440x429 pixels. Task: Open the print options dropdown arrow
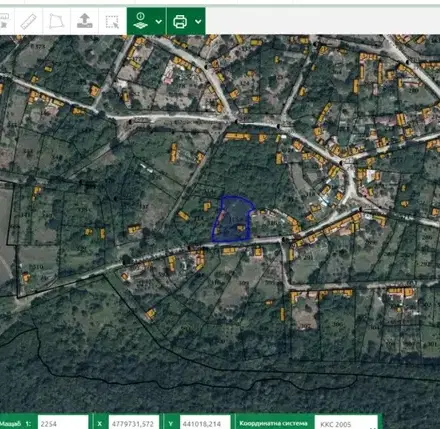pyautogui.click(x=198, y=22)
